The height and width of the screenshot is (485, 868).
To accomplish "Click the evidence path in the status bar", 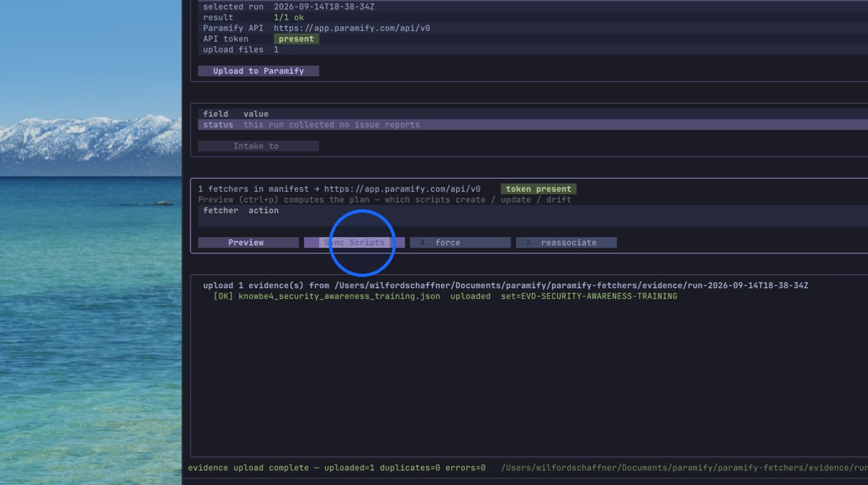I will (684, 468).
